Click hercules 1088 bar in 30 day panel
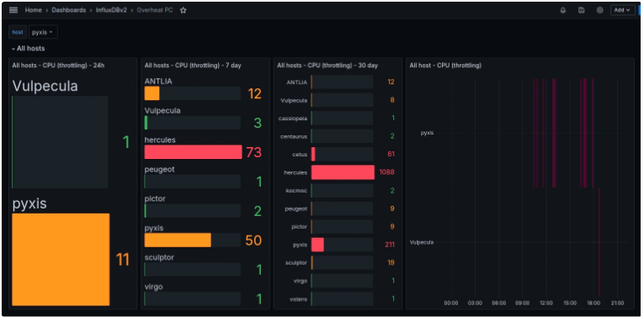Viewport: 644px width, 322px height. point(343,172)
